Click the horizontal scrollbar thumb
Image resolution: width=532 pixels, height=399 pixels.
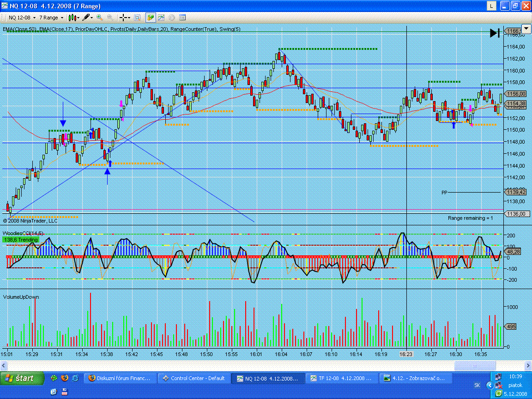pyautogui.click(x=475, y=366)
